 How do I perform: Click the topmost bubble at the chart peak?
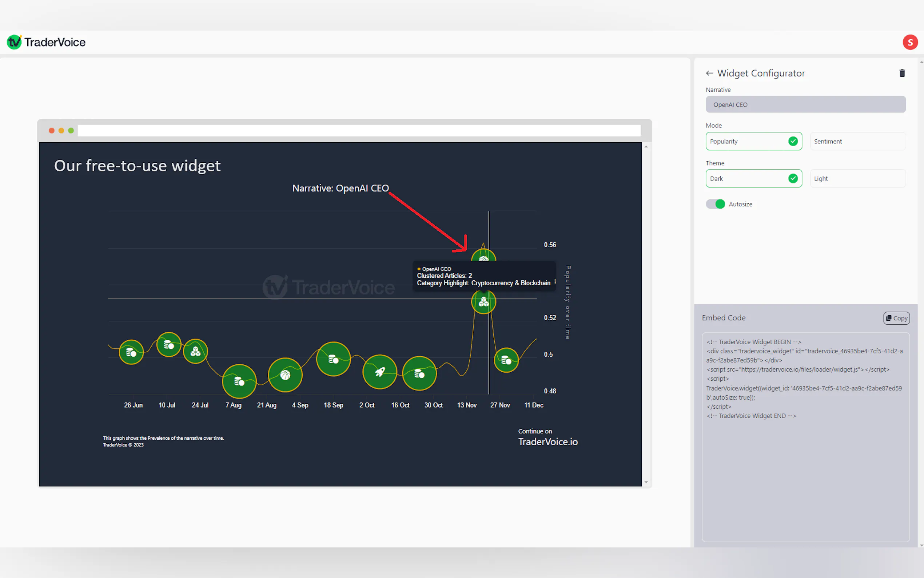point(483,256)
